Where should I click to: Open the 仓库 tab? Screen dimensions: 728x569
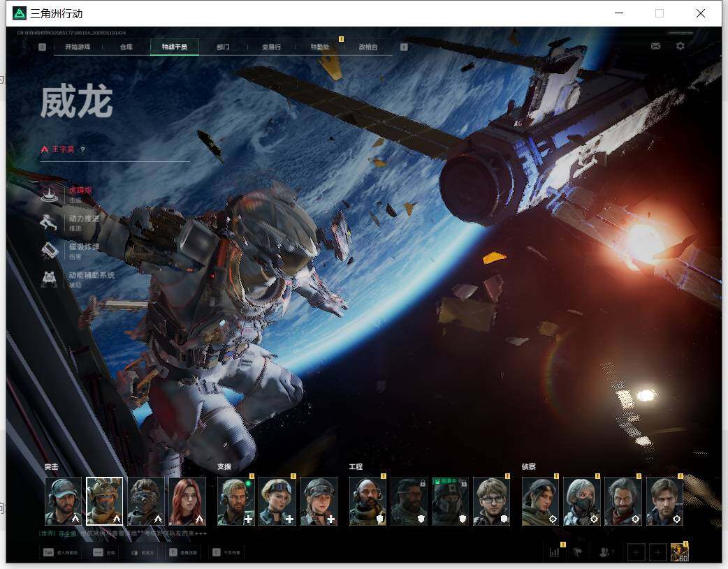(126, 47)
